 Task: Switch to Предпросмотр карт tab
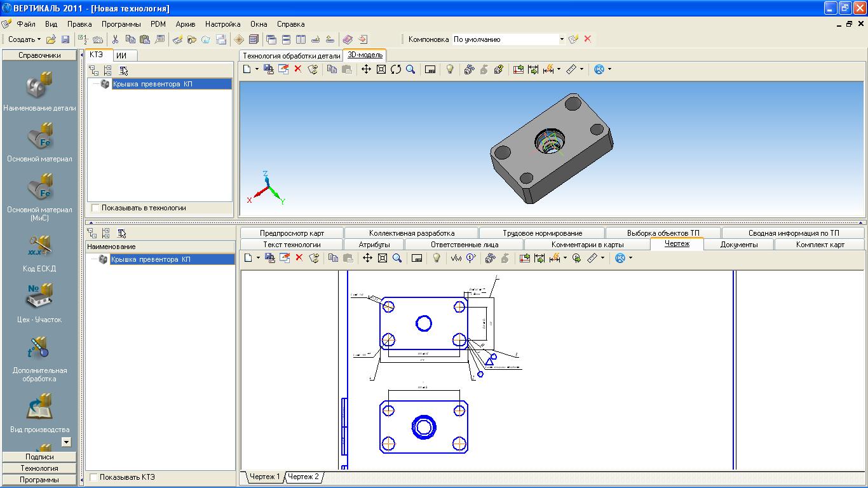[292, 233]
